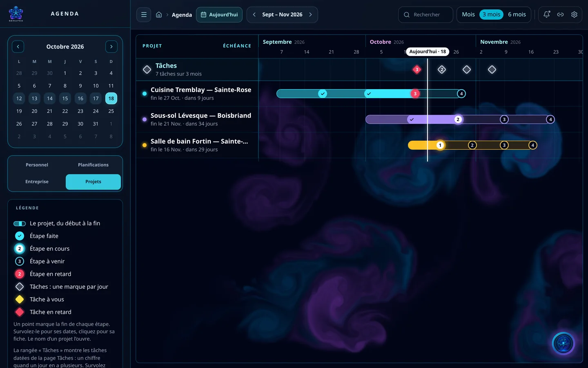The height and width of the screenshot is (368, 588).
Task: Click the task diamond marked 2 in Tâches row
Action: 441,70
